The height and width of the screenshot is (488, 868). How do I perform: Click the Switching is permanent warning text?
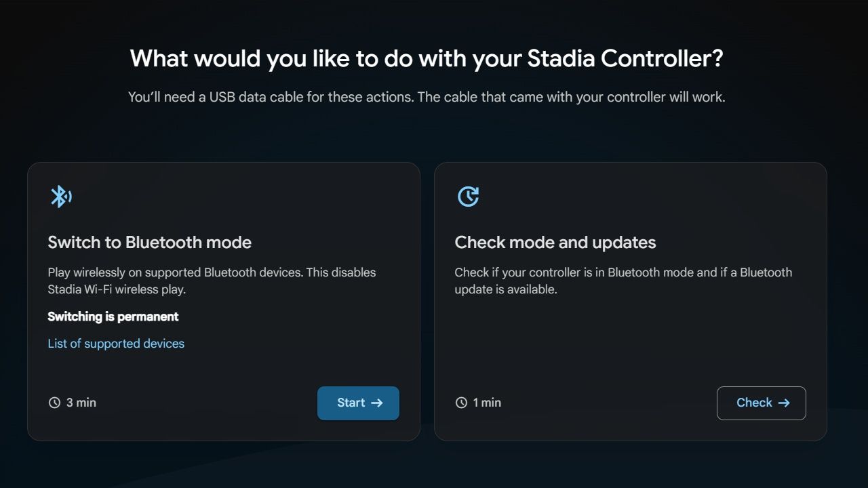click(x=113, y=317)
